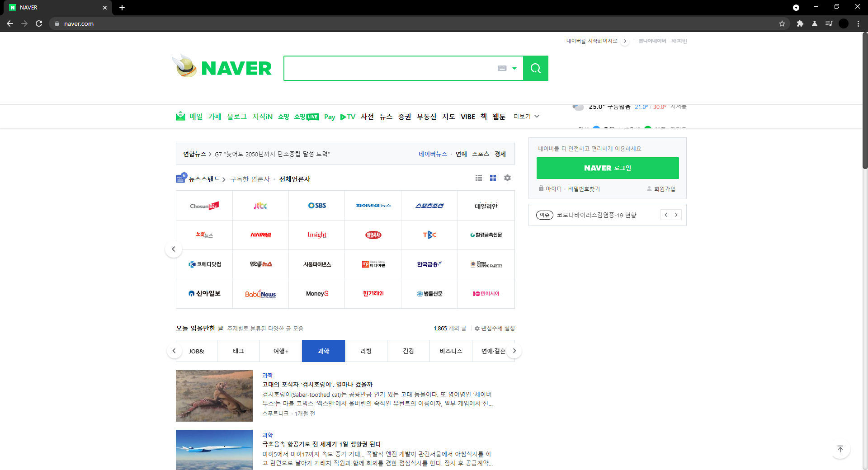Click 회원가입 link
The image size is (868, 470).
click(661, 189)
